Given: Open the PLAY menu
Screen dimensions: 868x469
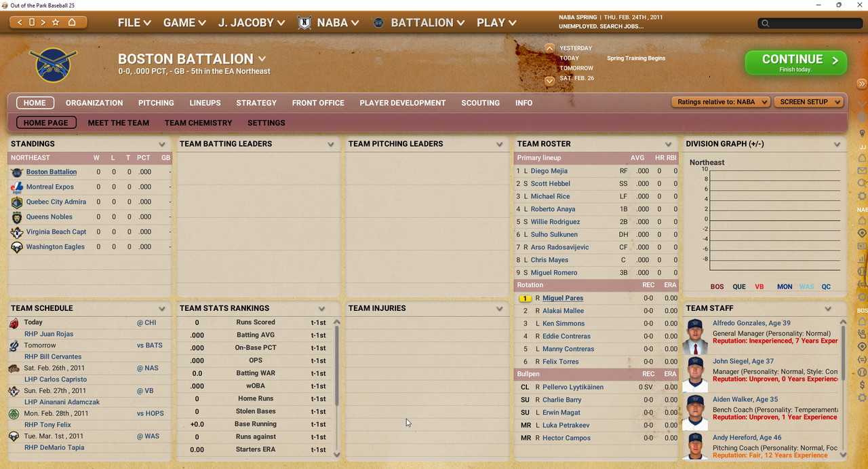Looking at the screenshot, I should click(x=496, y=22).
